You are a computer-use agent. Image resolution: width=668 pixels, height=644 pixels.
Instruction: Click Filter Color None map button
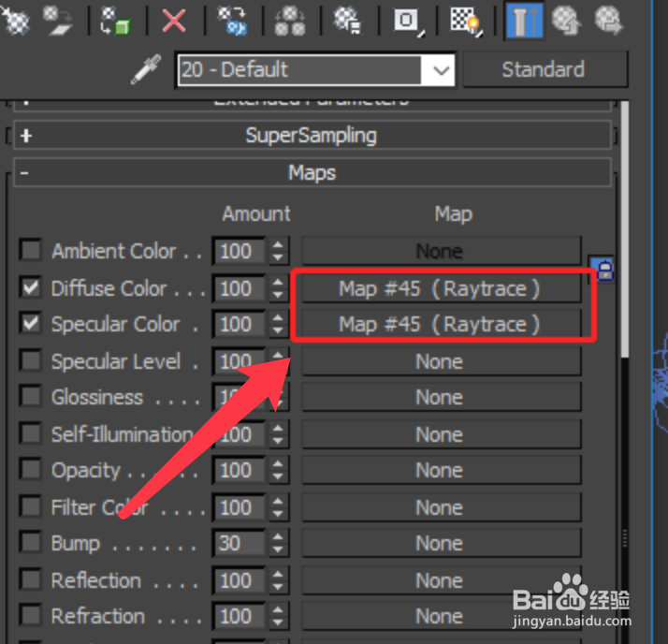[442, 507]
